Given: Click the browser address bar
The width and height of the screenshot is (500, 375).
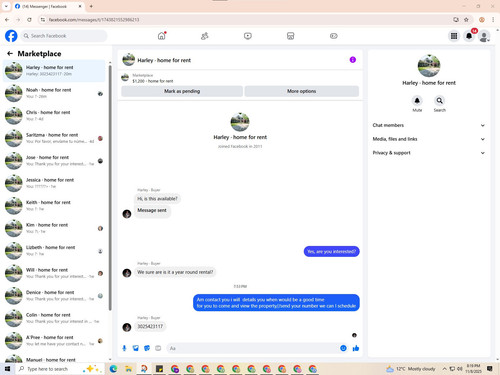Looking at the screenshot, I should [247, 20].
